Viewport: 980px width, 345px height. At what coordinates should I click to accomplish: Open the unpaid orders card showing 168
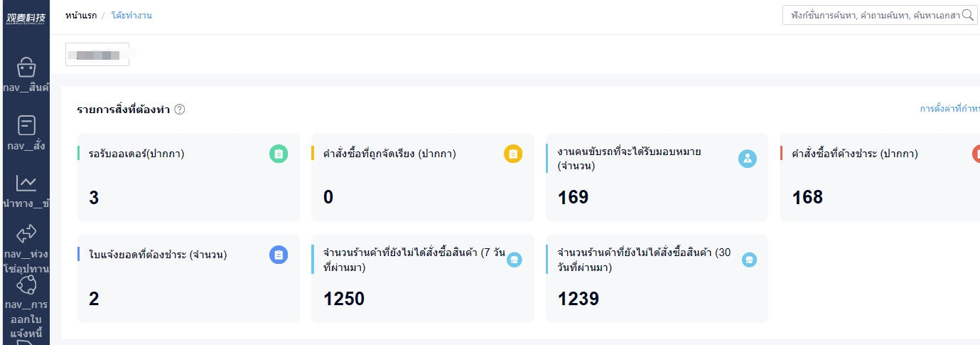(x=880, y=177)
